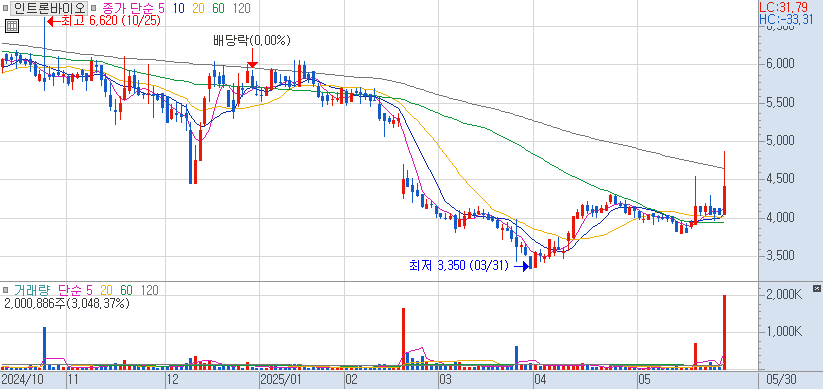Select the gray 120 price moving-average label
The image size is (823, 389).
pyautogui.click(x=241, y=8)
